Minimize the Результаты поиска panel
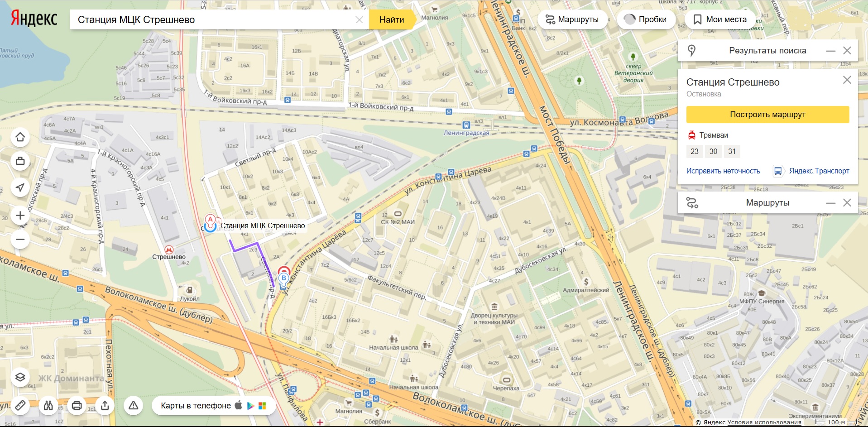 tap(830, 51)
